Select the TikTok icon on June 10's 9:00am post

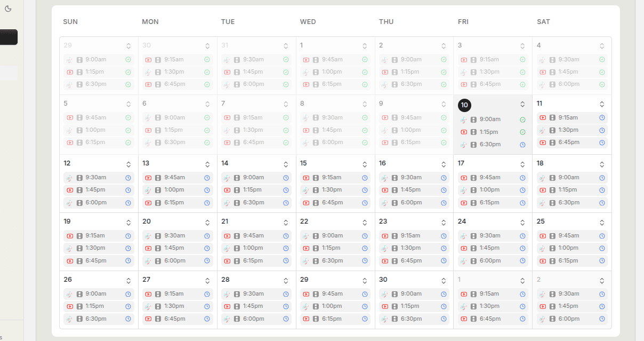point(464,120)
